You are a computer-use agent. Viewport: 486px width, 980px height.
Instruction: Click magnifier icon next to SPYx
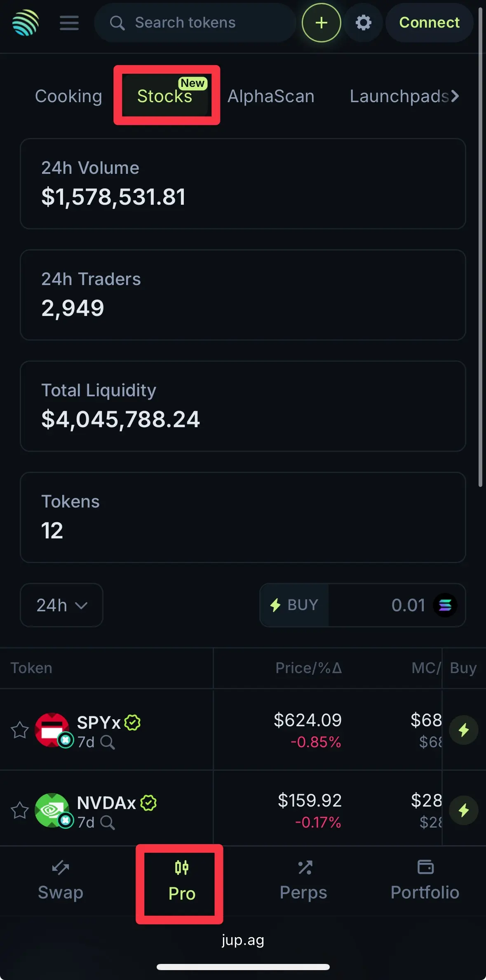108,742
